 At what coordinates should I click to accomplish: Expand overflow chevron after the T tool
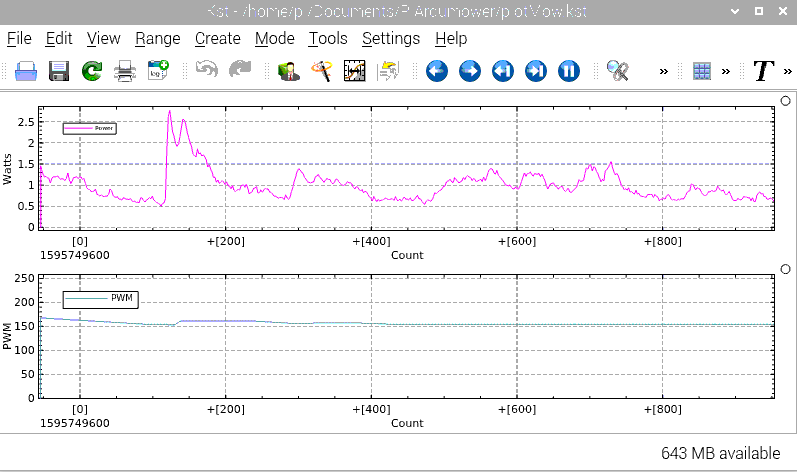788,72
